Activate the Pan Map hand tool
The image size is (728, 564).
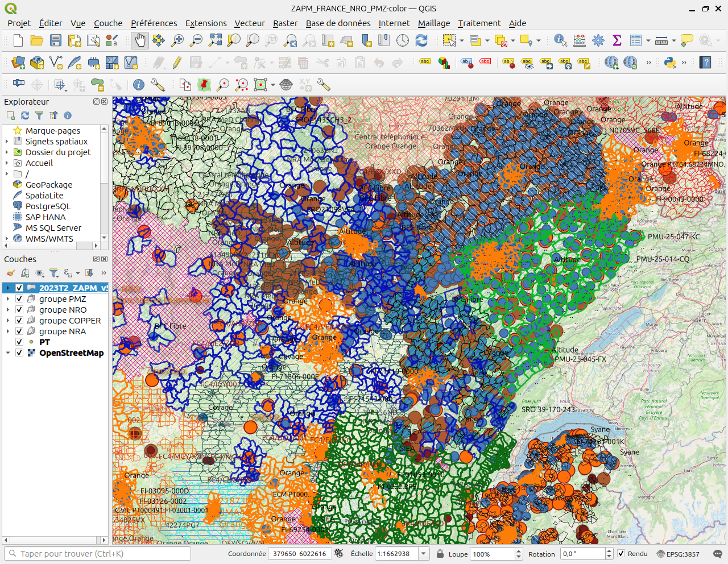(139, 40)
